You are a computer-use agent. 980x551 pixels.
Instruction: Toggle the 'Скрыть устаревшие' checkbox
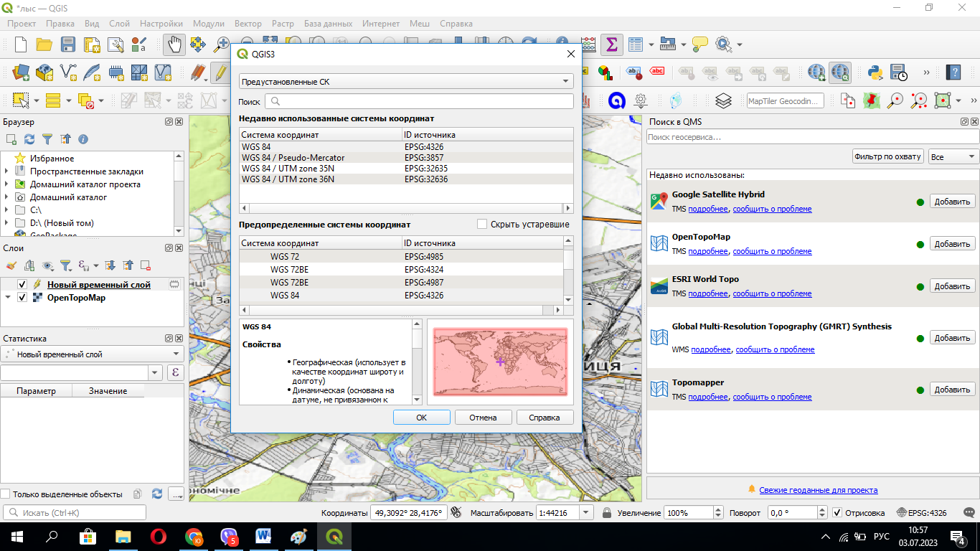[x=482, y=225]
